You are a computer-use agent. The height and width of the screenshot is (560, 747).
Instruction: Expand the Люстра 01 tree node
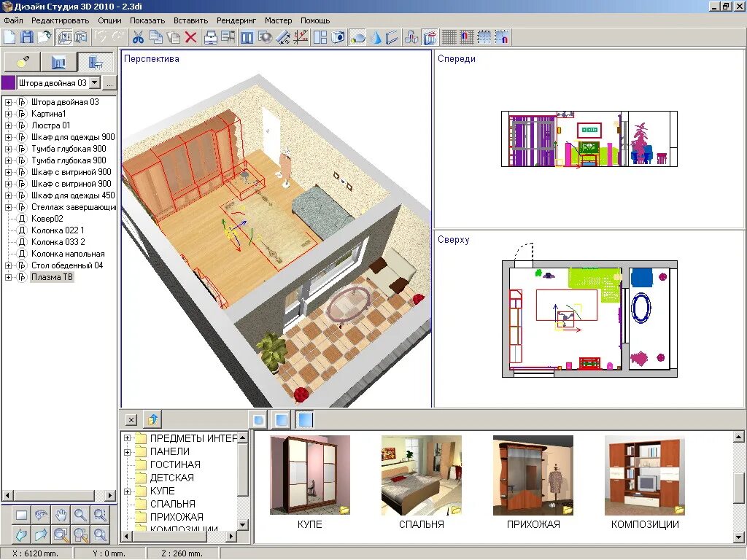[x=8, y=125]
